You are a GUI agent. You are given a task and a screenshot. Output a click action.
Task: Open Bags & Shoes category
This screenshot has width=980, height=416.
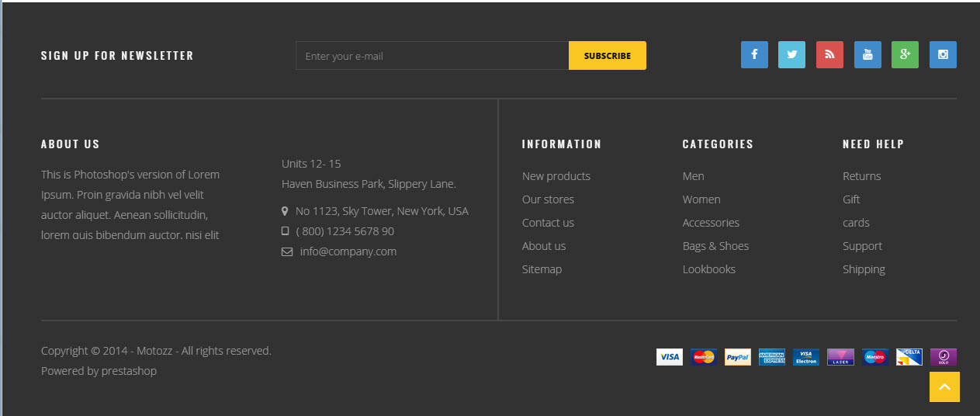715,246
